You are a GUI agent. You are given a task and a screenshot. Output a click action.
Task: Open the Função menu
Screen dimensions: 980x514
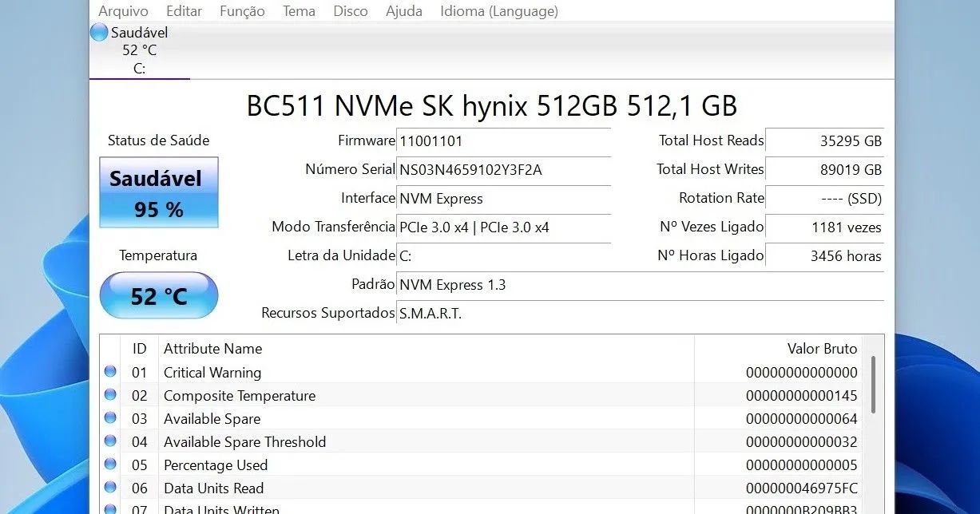pos(242,11)
